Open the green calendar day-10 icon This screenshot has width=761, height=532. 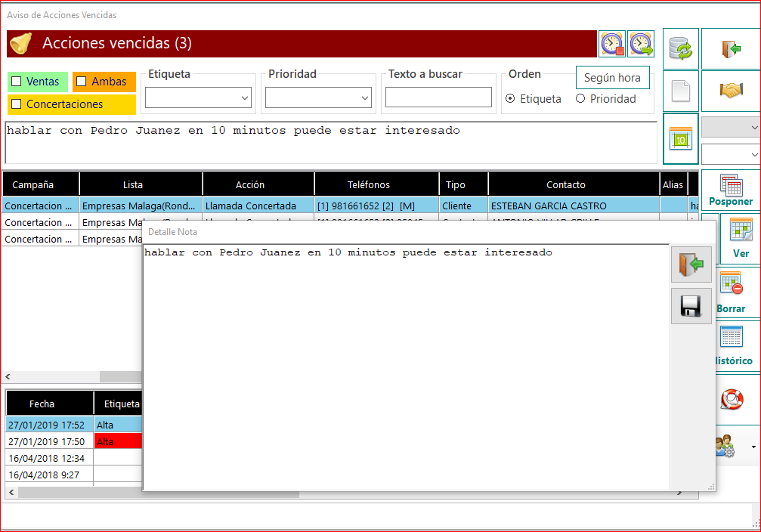coord(680,139)
